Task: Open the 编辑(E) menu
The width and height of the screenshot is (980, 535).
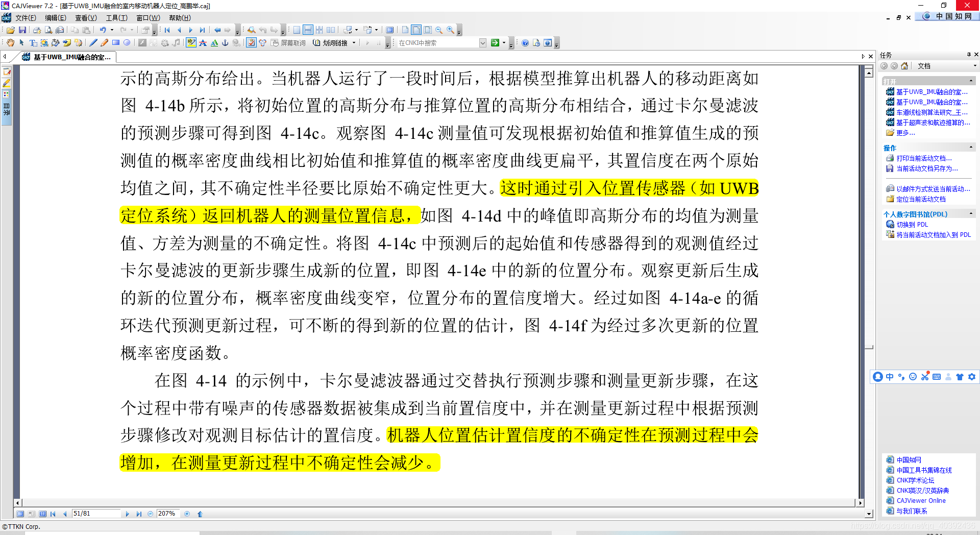Action: [55, 18]
